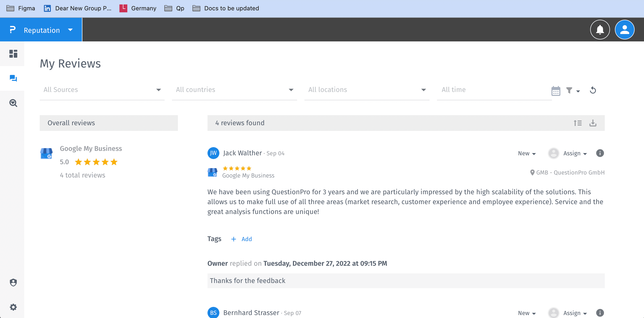Screen dimensions: 644x318
Task: Reset filters with the refresh icon
Action: tap(593, 90)
